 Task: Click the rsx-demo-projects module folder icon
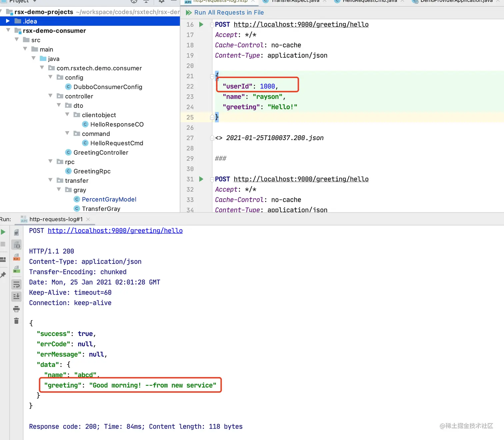pyautogui.click(x=9, y=12)
